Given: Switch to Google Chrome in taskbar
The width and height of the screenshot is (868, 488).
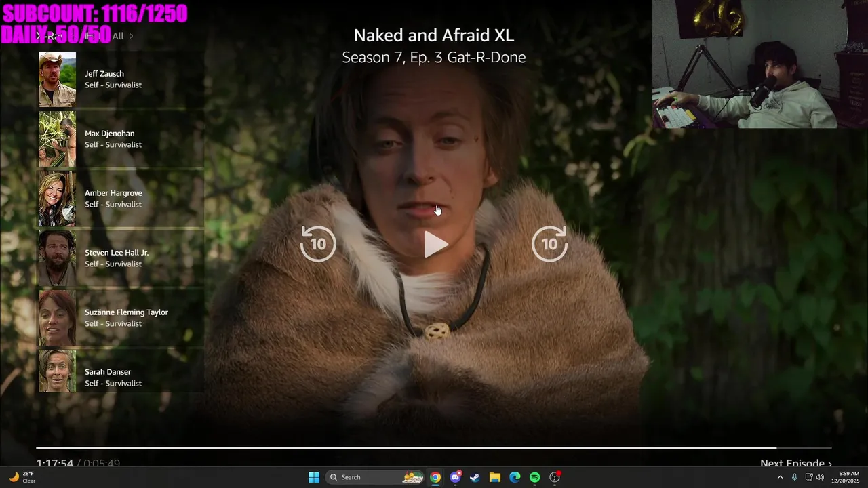Looking at the screenshot, I should click(x=435, y=477).
